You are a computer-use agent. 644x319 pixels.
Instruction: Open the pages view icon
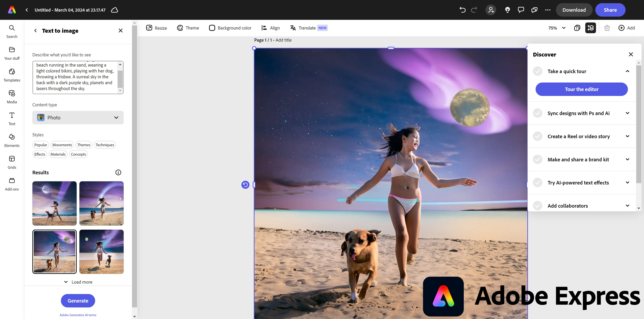click(x=577, y=28)
